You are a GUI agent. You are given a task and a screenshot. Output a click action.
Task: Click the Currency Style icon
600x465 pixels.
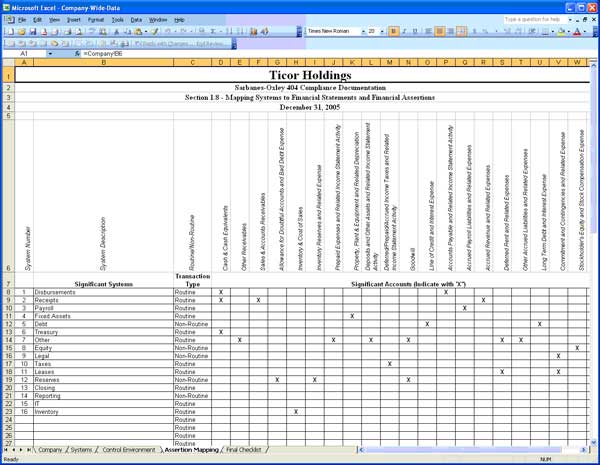pyautogui.click(x=474, y=31)
